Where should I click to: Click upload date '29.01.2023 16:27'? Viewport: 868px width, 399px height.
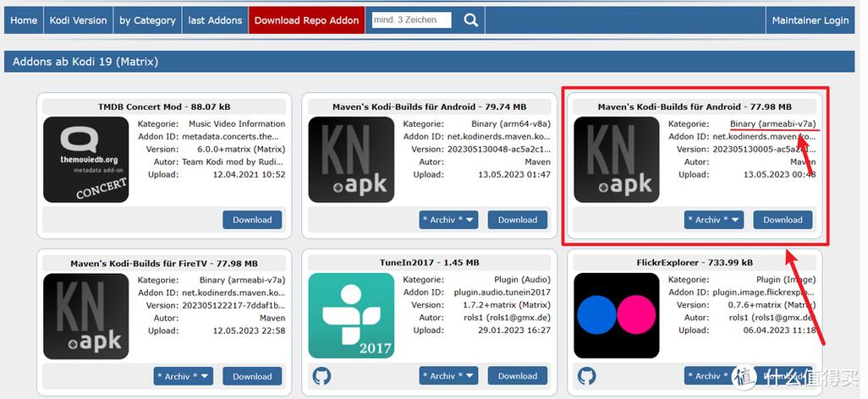pyautogui.click(x=514, y=331)
